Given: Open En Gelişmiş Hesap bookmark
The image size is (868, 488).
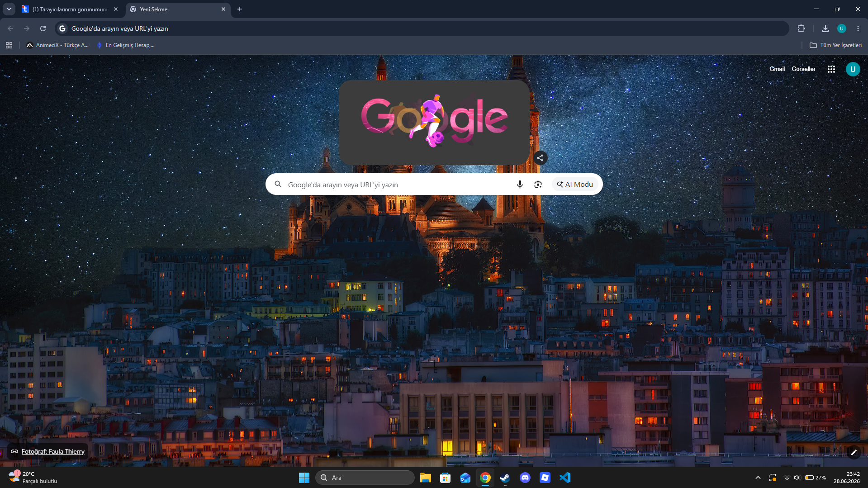Looking at the screenshot, I should click(126, 45).
